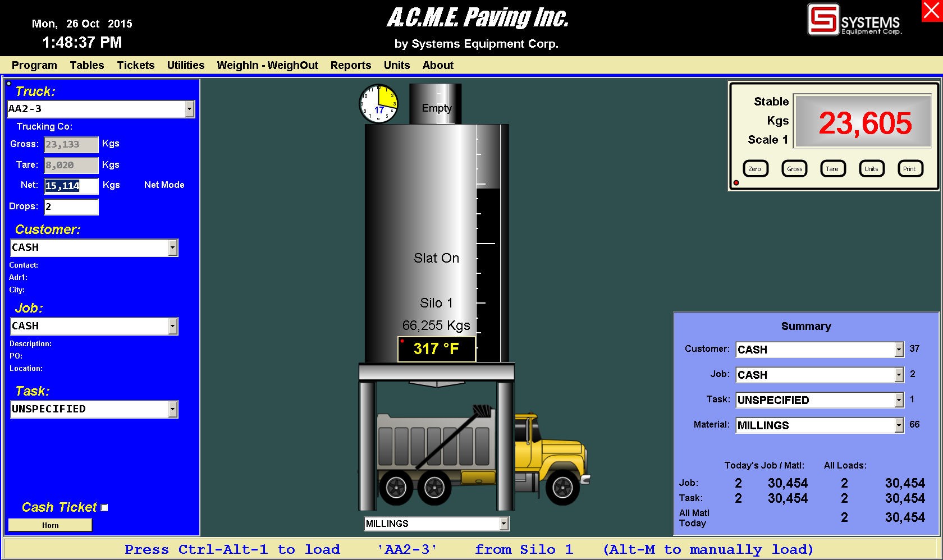Open the silo material MILLINGS dropdown
The image size is (943, 560).
(x=503, y=524)
